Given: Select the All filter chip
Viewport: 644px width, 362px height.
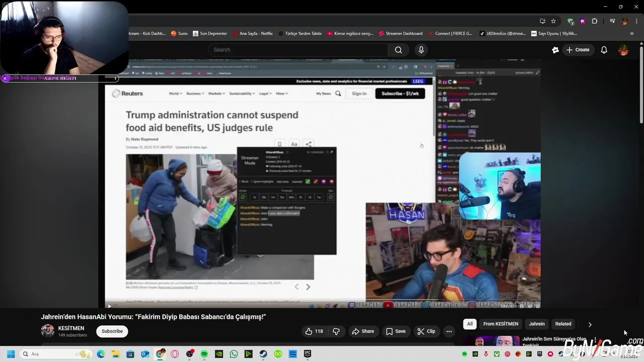Looking at the screenshot, I should (469, 324).
